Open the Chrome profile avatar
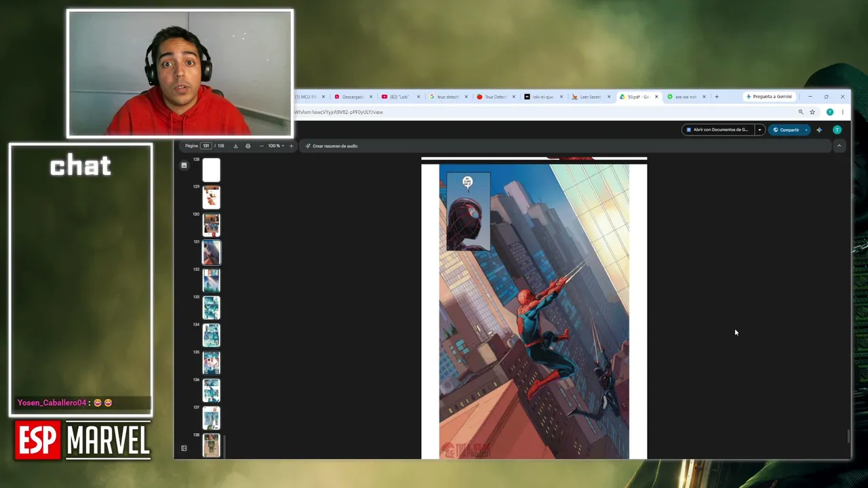Screen dimensions: 868x488 tap(829, 112)
